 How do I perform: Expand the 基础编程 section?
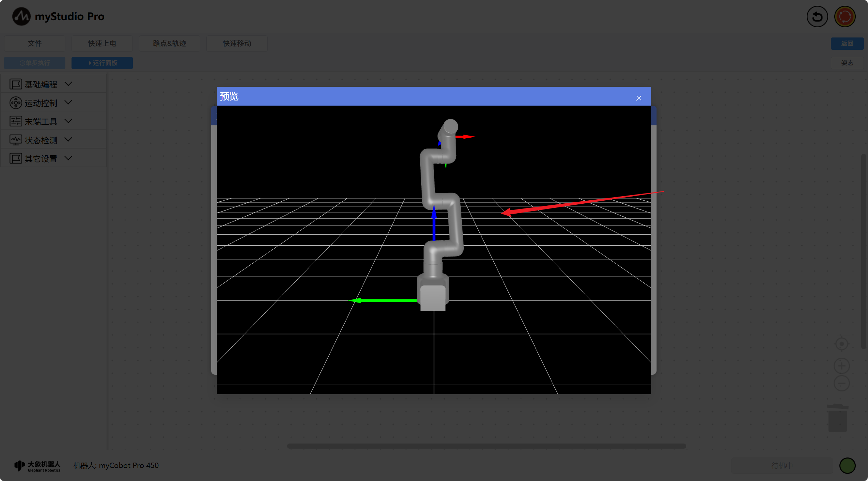tap(68, 84)
